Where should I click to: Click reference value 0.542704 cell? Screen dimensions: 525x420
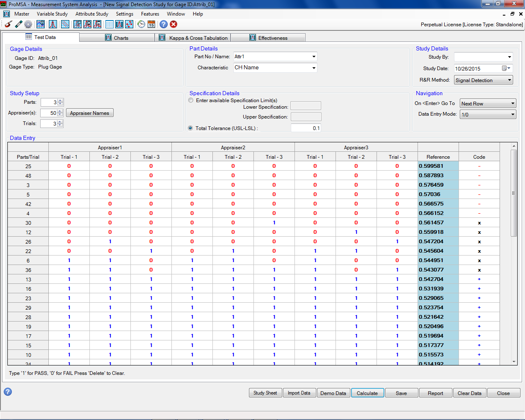click(x=438, y=279)
